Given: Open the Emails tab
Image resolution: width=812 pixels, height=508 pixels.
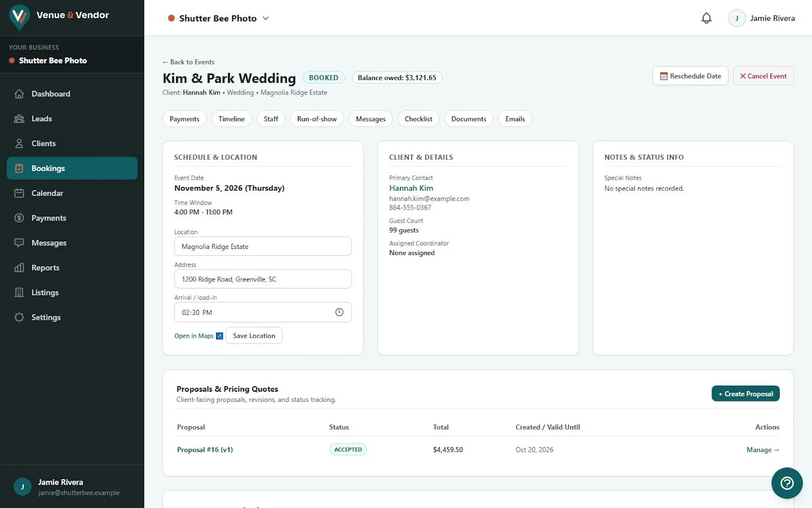Looking at the screenshot, I should click(515, 119).
